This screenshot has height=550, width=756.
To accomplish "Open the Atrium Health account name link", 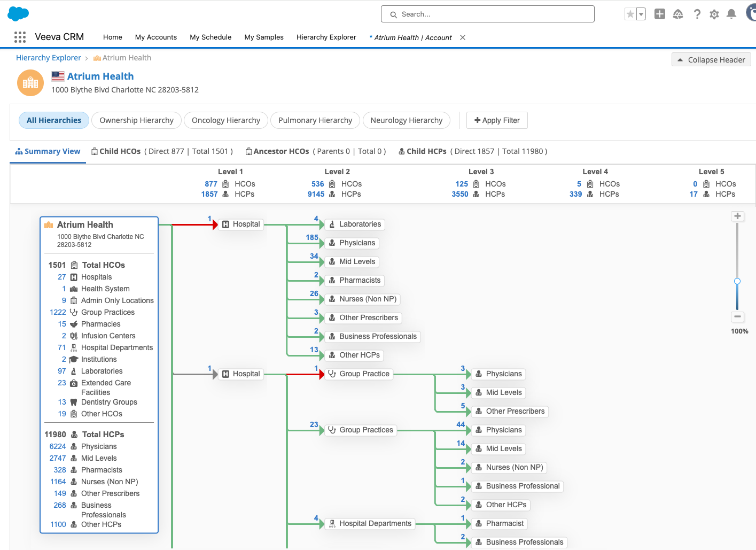I will coord(100,76).
